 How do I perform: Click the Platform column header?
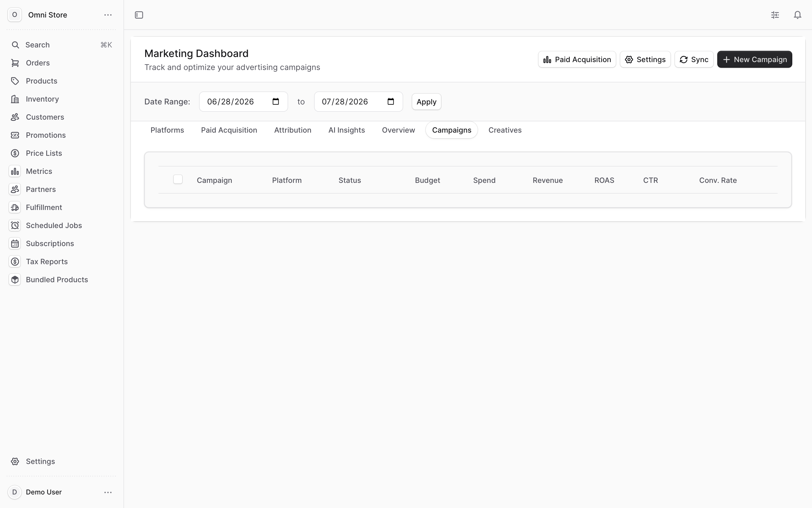tap(287, 180)
